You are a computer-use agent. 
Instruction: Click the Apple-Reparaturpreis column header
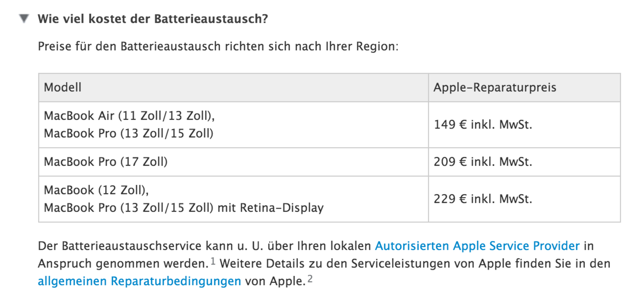[495, 87]
